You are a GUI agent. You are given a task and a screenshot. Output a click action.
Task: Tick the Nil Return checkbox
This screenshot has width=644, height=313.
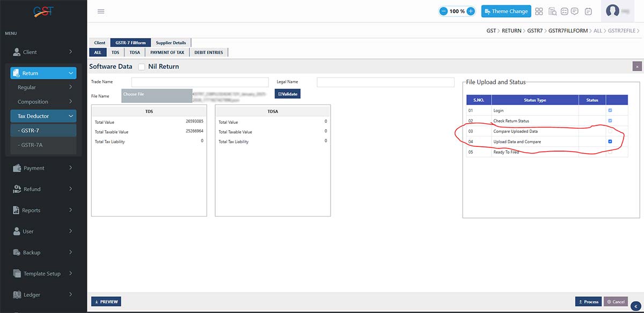point(142,66)
